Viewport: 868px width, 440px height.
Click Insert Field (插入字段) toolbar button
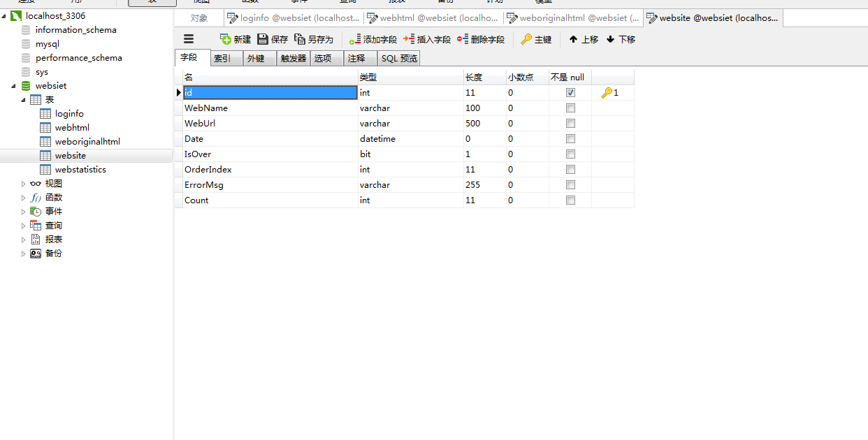click(x=427, y=39)
